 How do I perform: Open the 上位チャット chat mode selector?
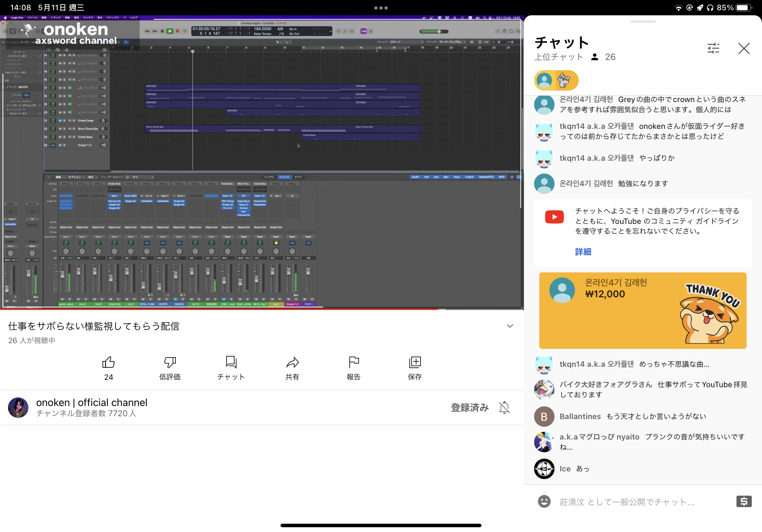pyautogui.click(x=558, y=57)
